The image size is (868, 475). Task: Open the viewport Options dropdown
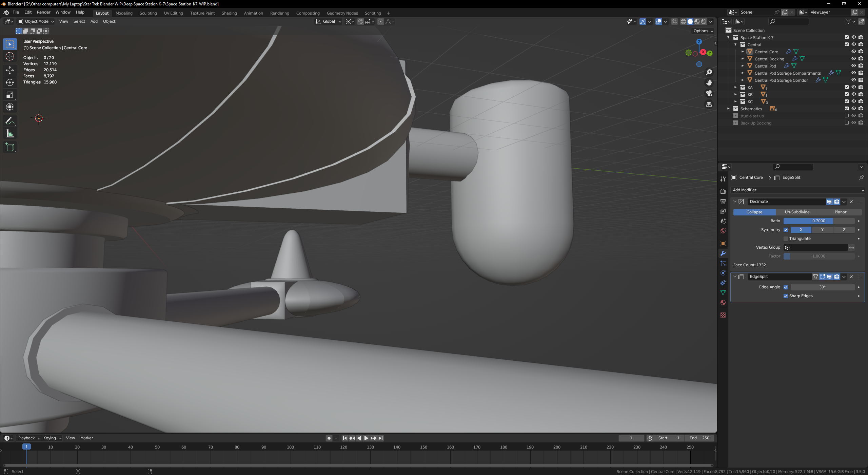point(703,31)
